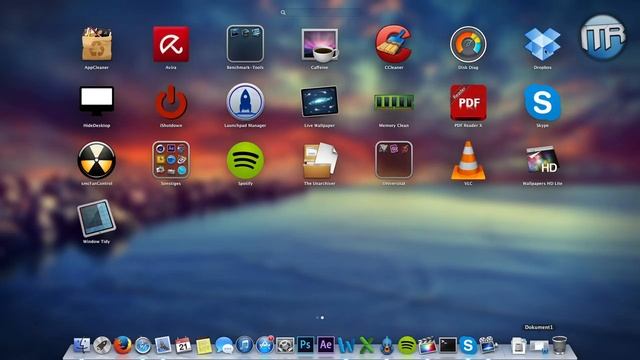Open Wallpapers HD Lite
Viewport: 640px width, 360px height.
click(x=542, y=160)
